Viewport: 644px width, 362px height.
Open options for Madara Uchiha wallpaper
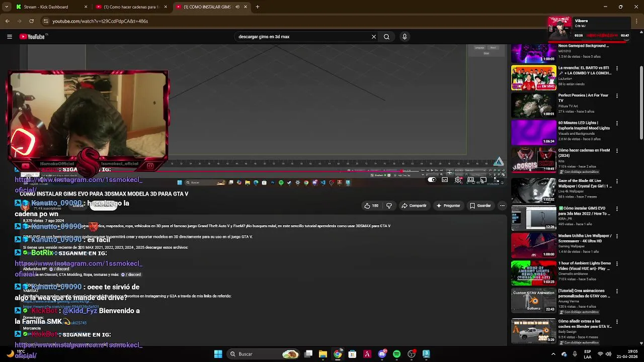click(617, 236)
